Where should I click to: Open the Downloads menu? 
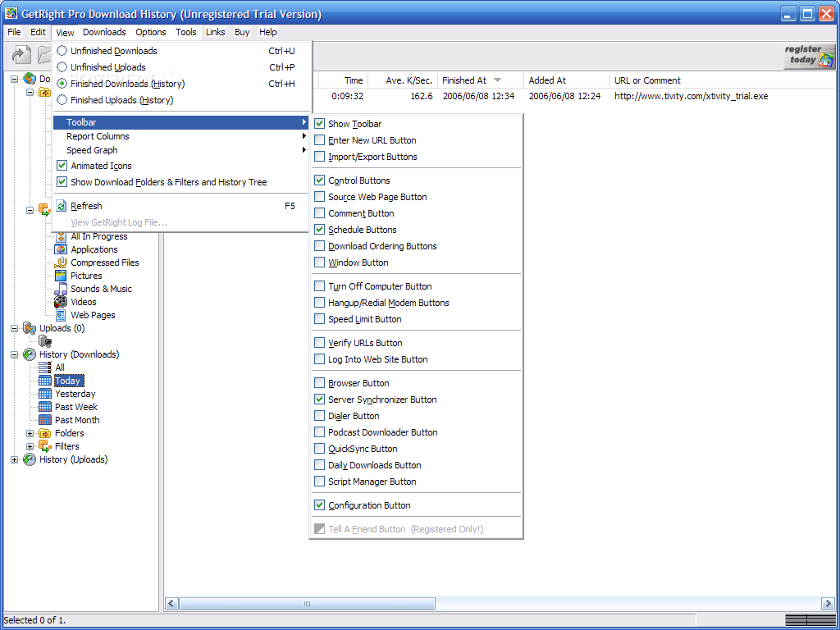click(104, 32)
